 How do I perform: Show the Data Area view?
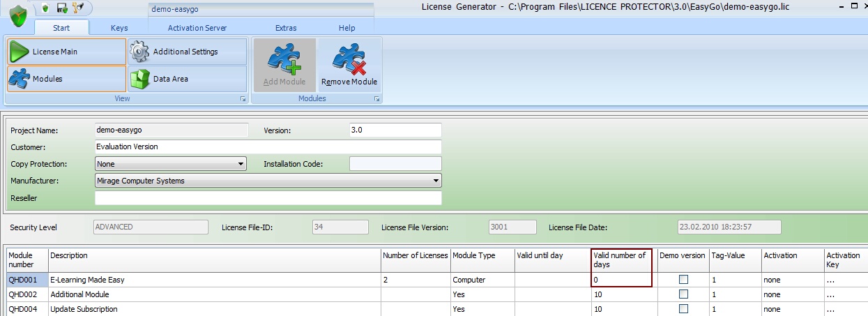[186, 79]
